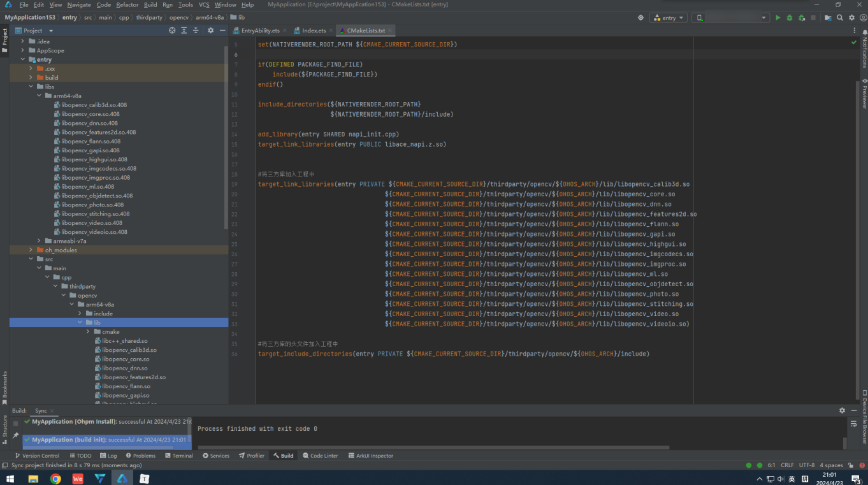Screen dimensions: 868x485
Task: Open Search Everywhere
Action: (840, 17)
